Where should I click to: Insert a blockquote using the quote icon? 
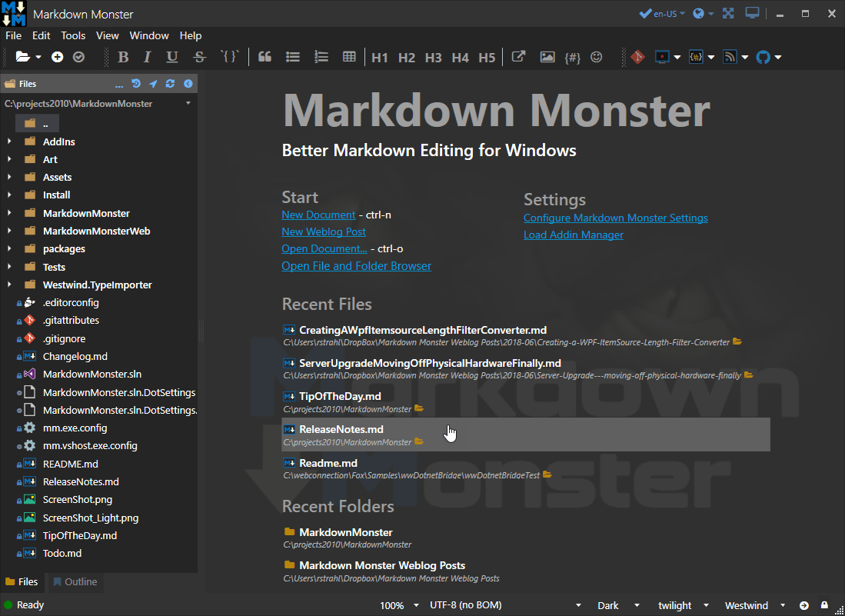[264, 56]
